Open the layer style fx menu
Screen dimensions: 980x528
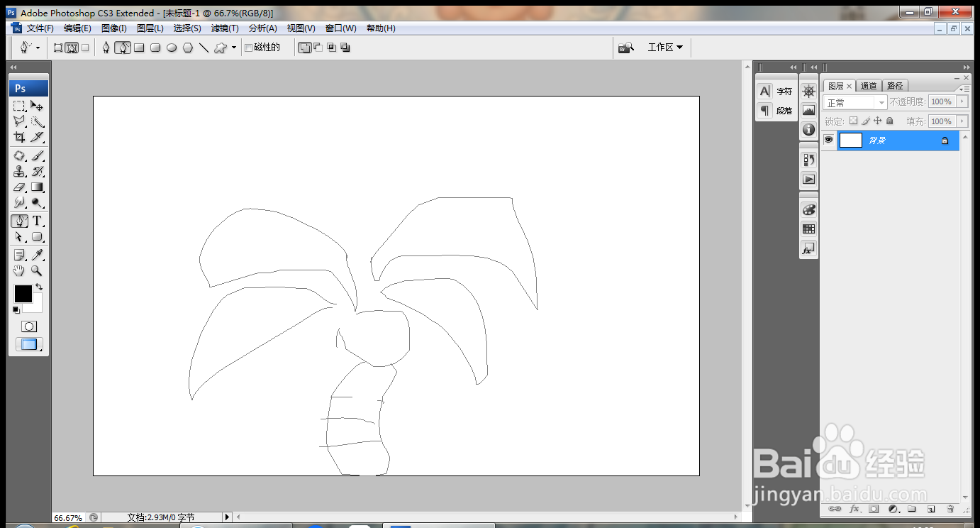854,509
